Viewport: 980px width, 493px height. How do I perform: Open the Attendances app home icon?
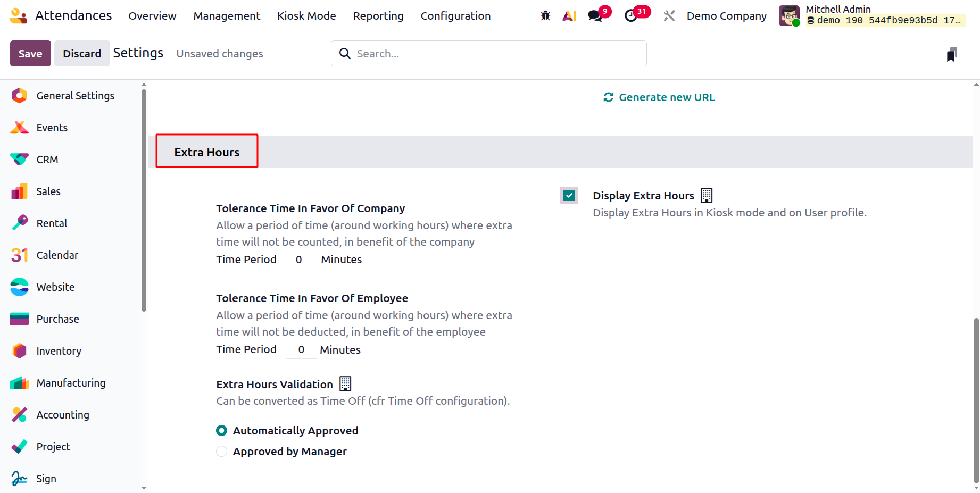[18, 16]
